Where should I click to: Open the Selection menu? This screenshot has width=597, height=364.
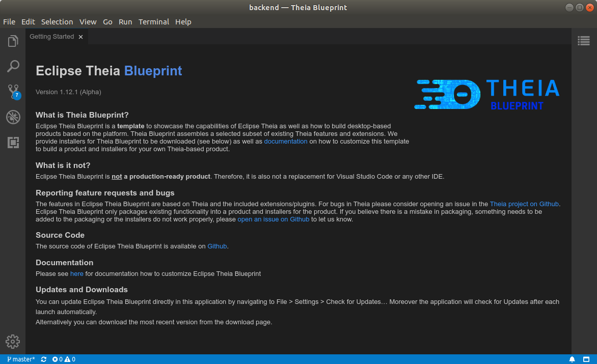tap(57, 22)
